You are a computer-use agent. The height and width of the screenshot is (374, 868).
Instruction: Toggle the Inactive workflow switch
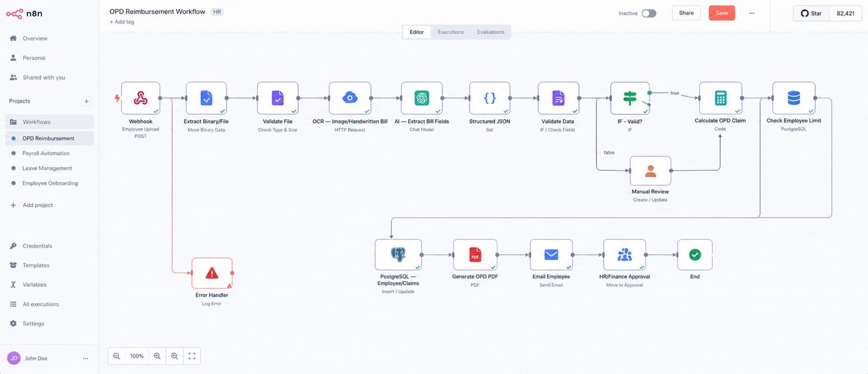click(649, 13)
